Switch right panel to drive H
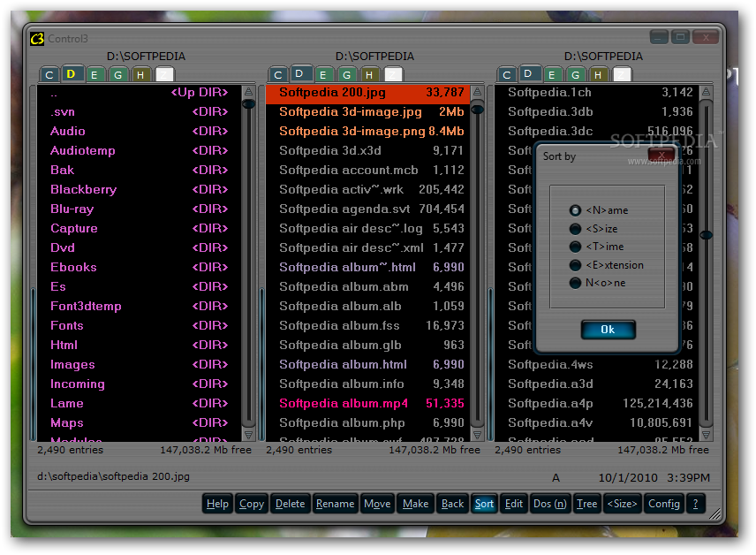 pyautogui.click(x=597, y=75)
